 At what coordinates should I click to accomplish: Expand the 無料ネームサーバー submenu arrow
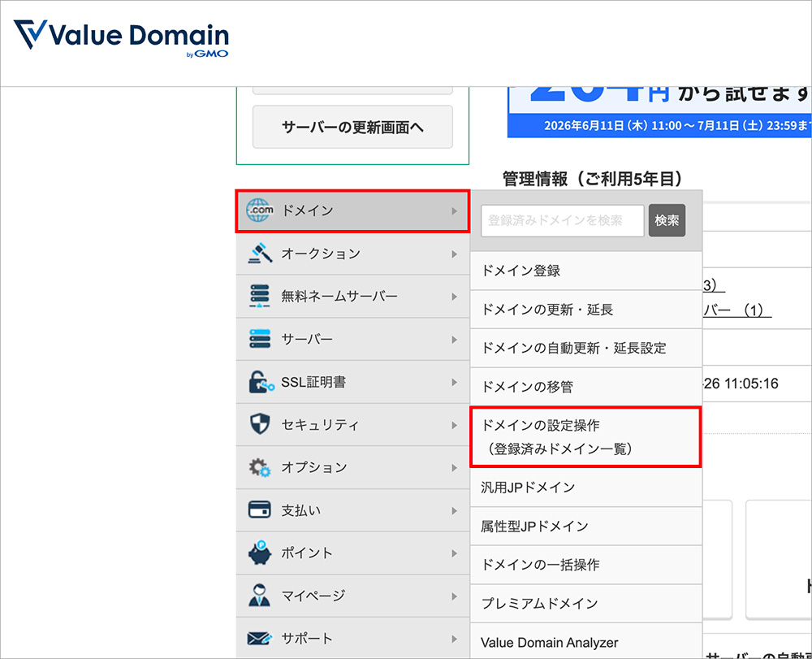[x=454, y=297]
